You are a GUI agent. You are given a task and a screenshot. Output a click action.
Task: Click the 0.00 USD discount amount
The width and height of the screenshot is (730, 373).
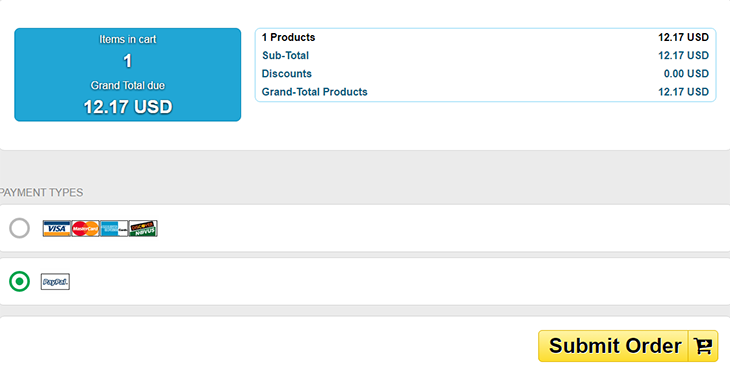(x=686, y=74)
